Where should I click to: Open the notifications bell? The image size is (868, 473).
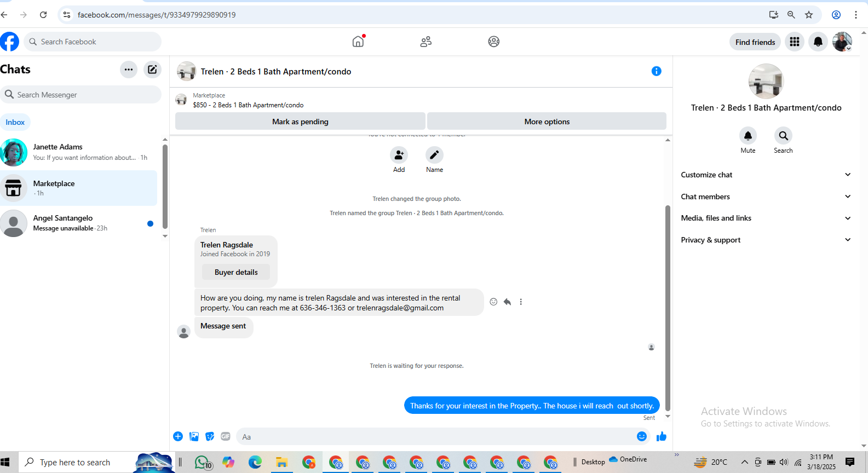point(818,42)
